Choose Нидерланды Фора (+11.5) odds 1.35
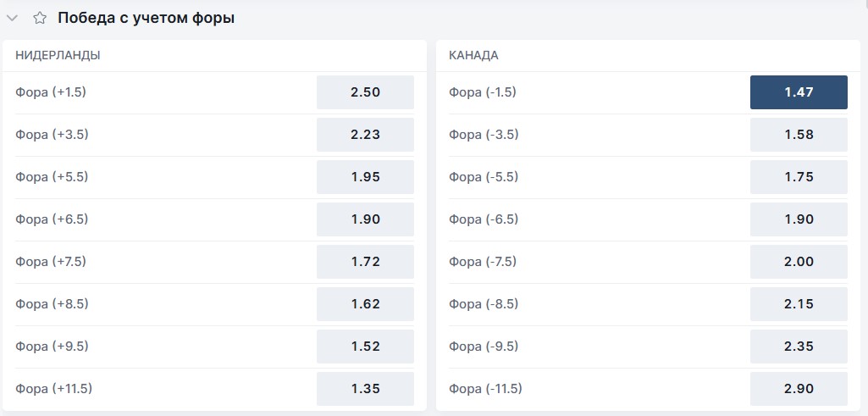The width and height of the screenshot is (868, 416). pyautogui.click(x=365, y=389)
